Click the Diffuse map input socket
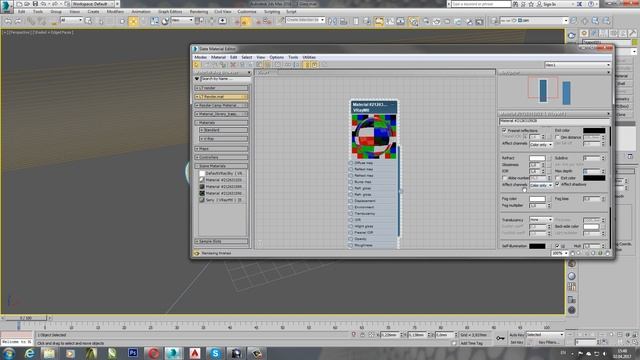 tap(351, 163)
